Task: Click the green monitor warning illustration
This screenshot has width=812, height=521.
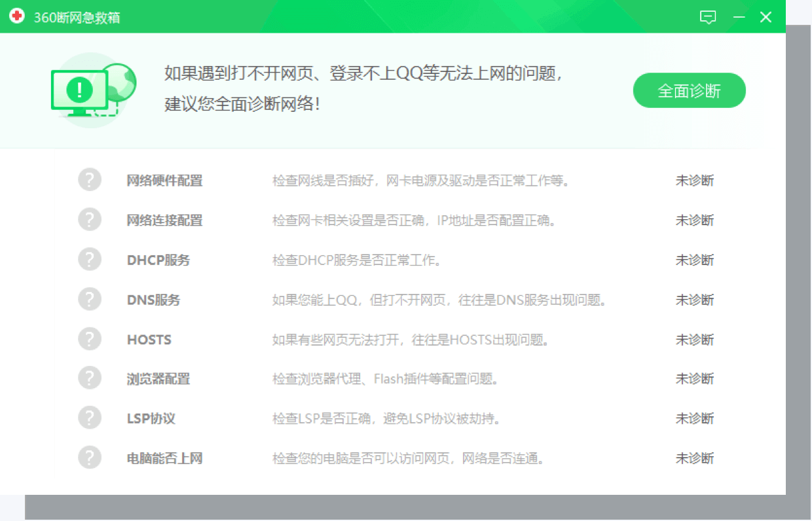Action: [x=92, y=88]
